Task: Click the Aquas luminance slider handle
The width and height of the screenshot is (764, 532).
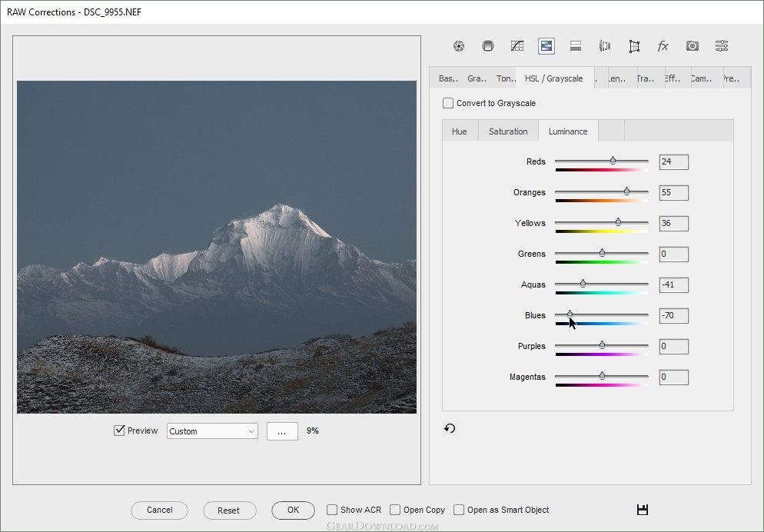Action: [583, 283]
